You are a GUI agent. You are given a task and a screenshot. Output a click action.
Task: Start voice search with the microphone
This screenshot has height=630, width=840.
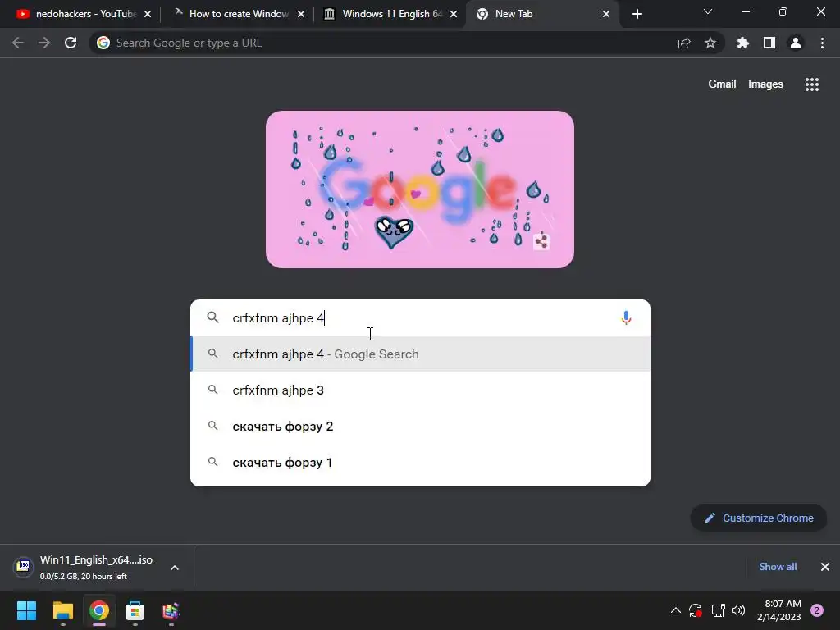[626, 317]
